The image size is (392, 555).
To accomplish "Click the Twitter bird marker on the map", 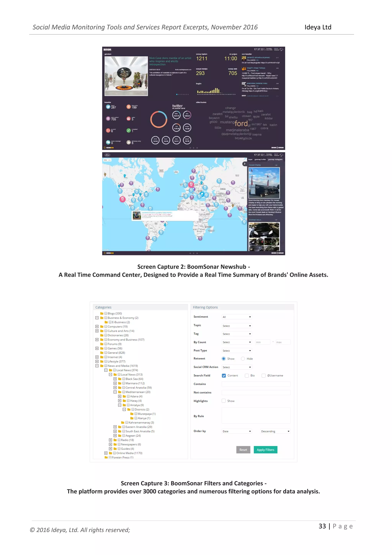I will [202, 194].
